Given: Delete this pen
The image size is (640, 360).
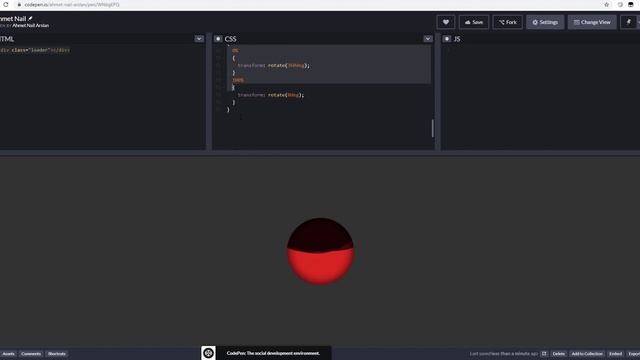Looking at the screenshot, I should pos(559,354).
